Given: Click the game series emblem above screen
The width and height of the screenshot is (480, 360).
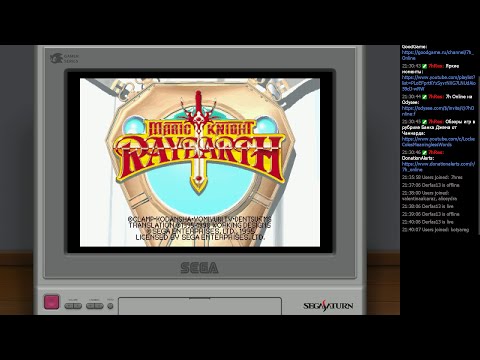Looking at the screenshot, I should pyautogui.click(x=64, y=59).
